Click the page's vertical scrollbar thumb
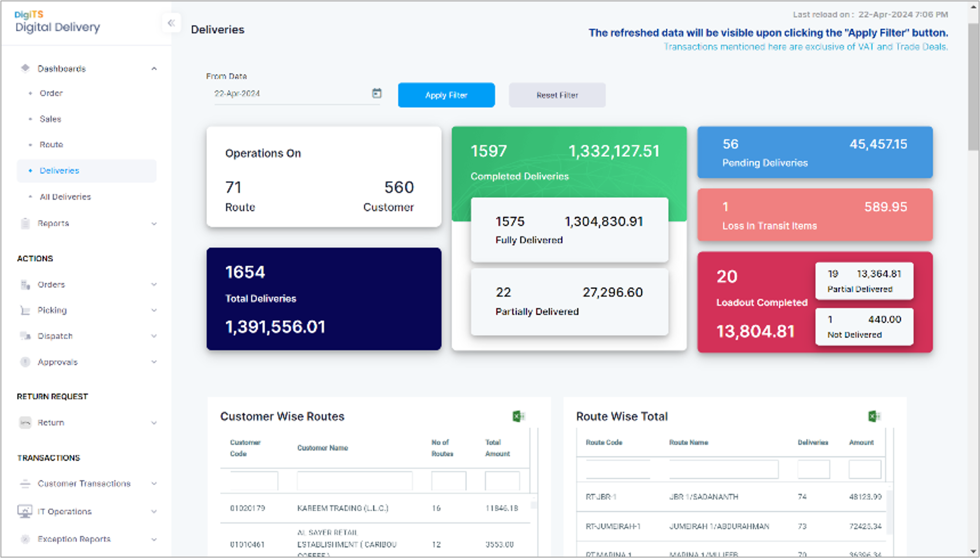This screenshot has height=558, width=980. 973,87
